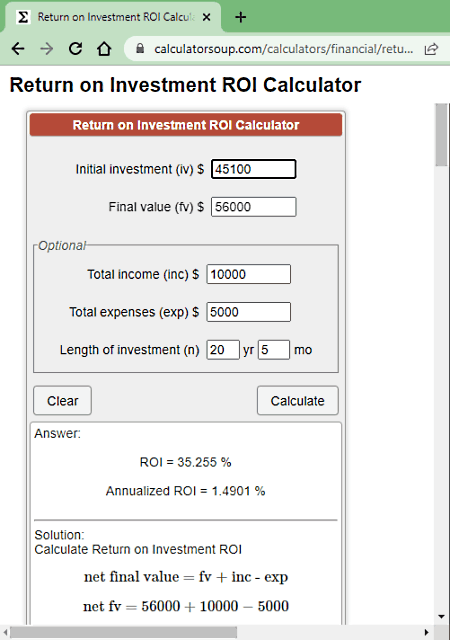Click the browser forward arrow
The image size is (450, 640).
pos(47,49)
